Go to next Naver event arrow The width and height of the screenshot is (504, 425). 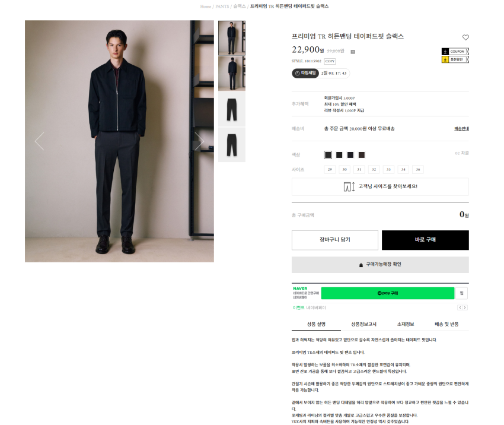point(465,307)
